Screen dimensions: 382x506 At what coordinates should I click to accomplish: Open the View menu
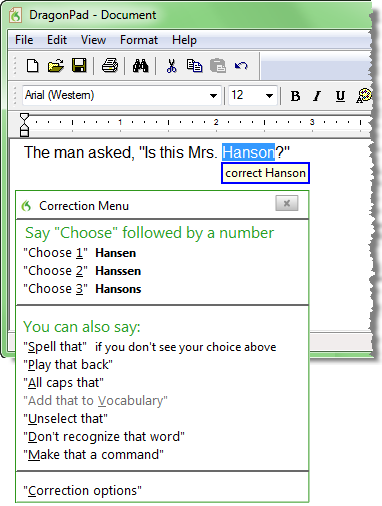point(93,40)
